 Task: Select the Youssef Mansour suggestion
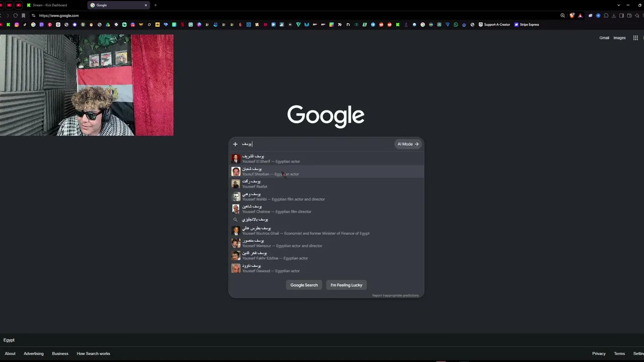point(326,243)
